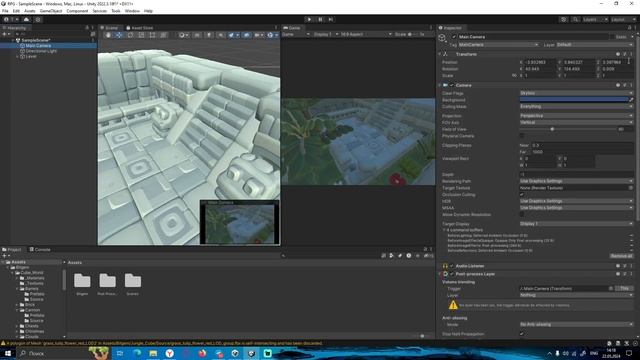
Task: Click the Background color eyedropper
Action: [631, 100]
